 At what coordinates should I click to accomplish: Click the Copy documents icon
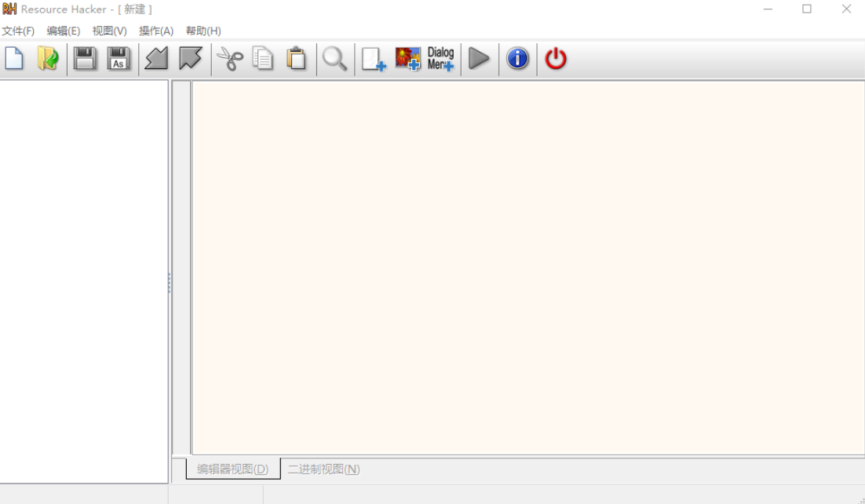[x=263, y=59]
